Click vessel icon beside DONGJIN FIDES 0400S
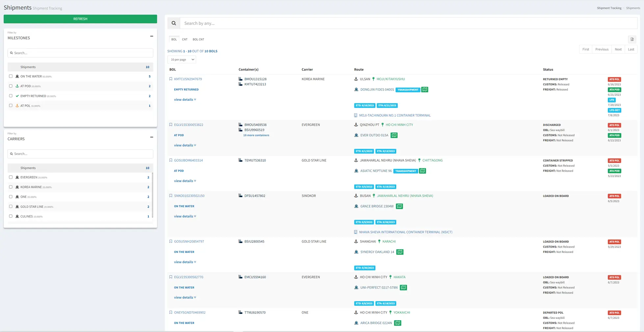 [356, 90]
